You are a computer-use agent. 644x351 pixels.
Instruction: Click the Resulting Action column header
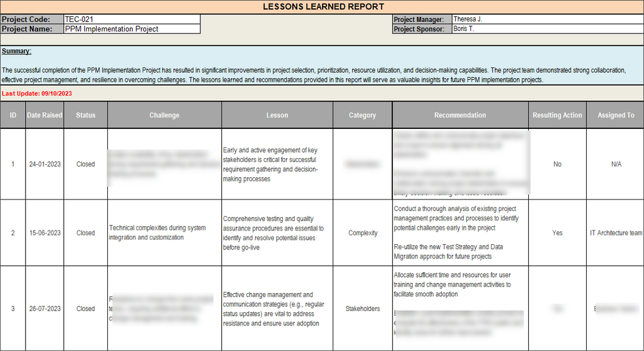tap(557, 115)
